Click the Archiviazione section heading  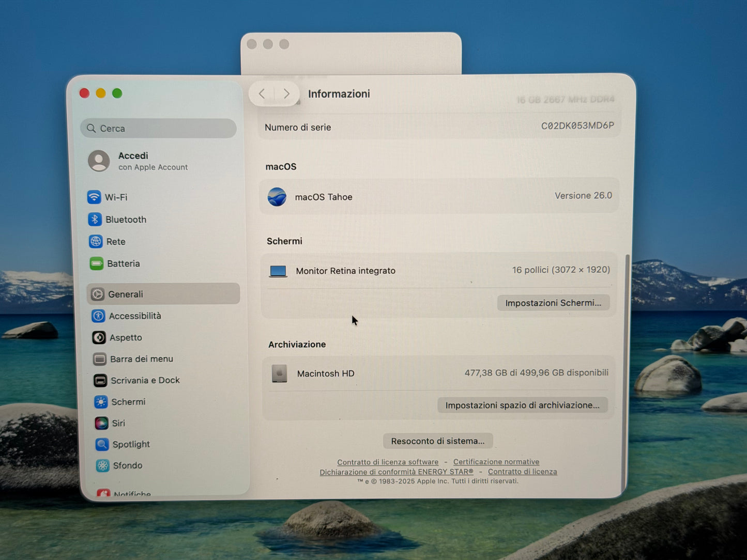tap(297, 344)
